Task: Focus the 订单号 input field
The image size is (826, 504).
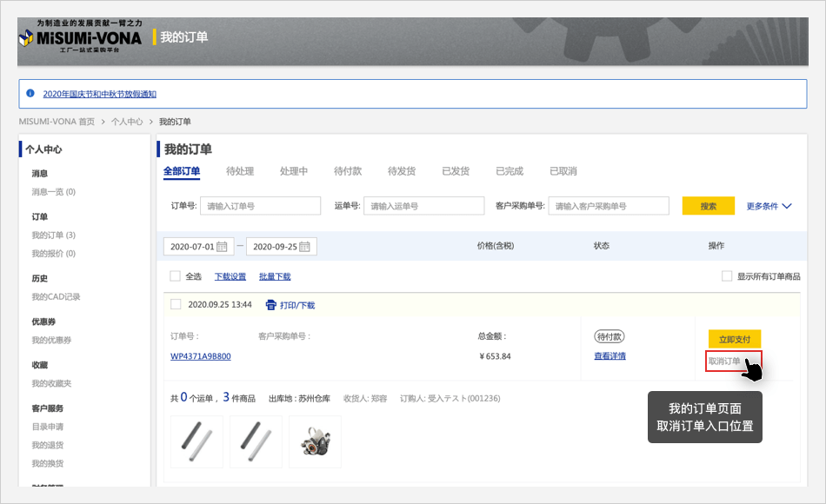Action: click(x=261, y=206)
